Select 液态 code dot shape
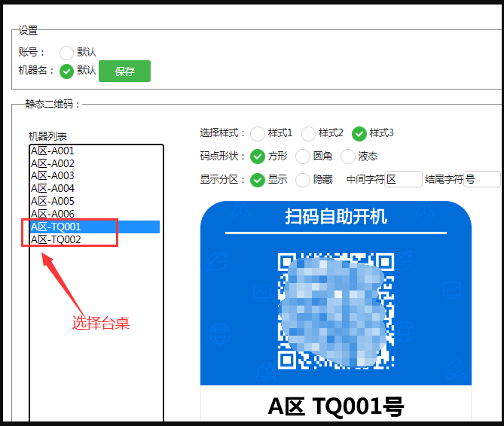Image resolution: width=504 pixels, height=426 pixels. (348, 157)
